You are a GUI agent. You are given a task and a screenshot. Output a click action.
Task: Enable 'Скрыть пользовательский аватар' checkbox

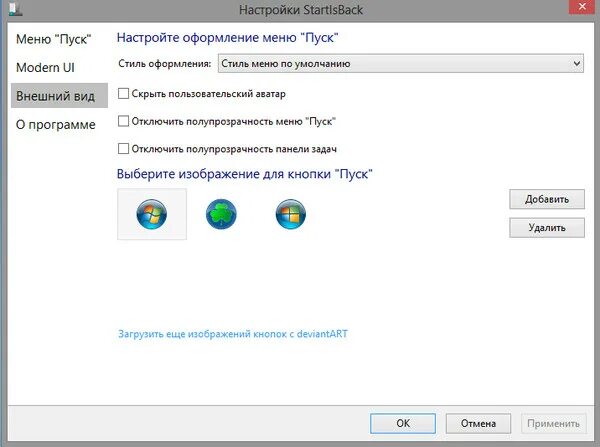point(123,94)
